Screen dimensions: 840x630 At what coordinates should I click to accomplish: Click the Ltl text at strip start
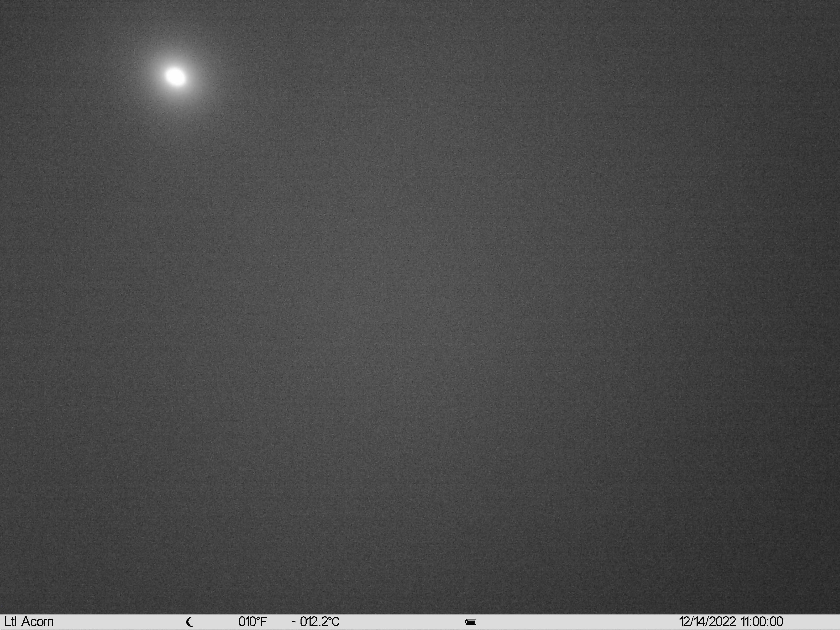10,622
